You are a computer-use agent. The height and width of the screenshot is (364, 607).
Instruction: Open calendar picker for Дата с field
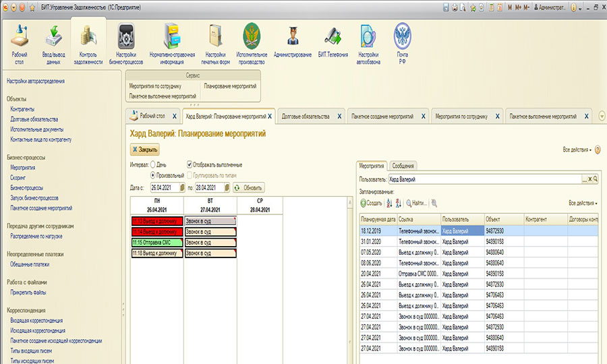[x=181, y=187]
